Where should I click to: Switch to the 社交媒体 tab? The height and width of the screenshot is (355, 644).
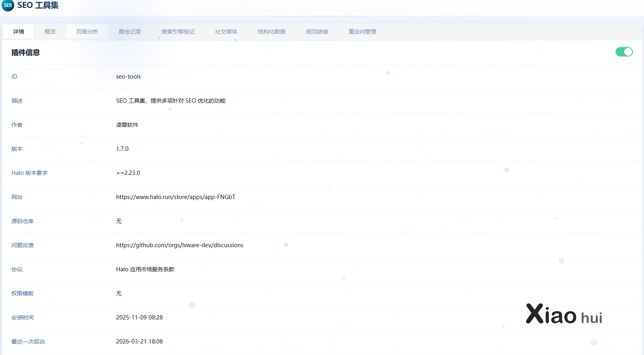point(226,32)
